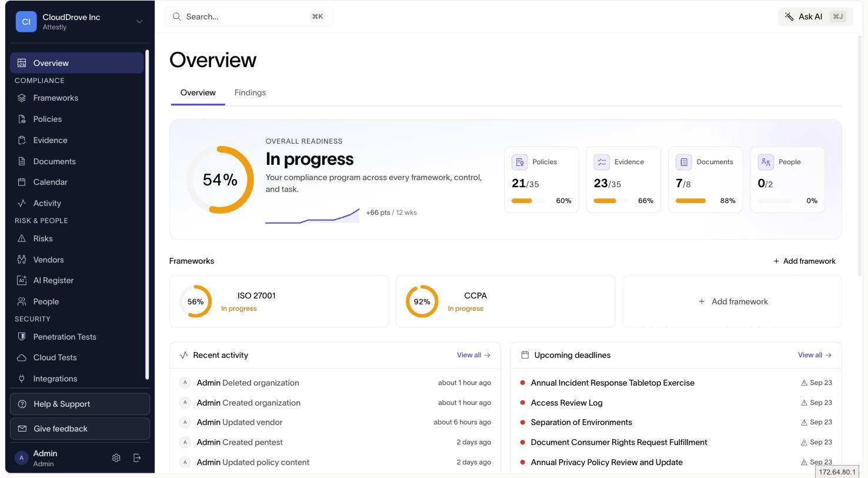Click the Add framework text button above the cards
The height and width of the screenshot is (478, 868).
804,261
